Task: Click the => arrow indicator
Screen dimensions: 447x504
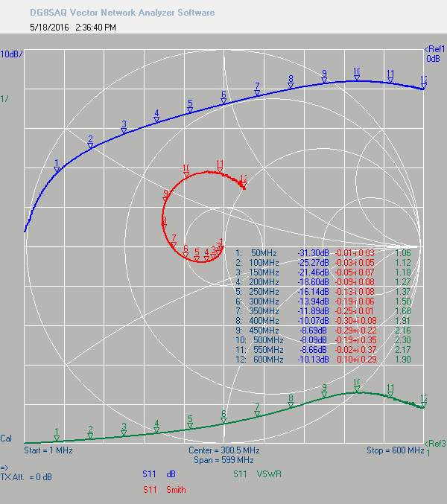Action: click(4, 468)
